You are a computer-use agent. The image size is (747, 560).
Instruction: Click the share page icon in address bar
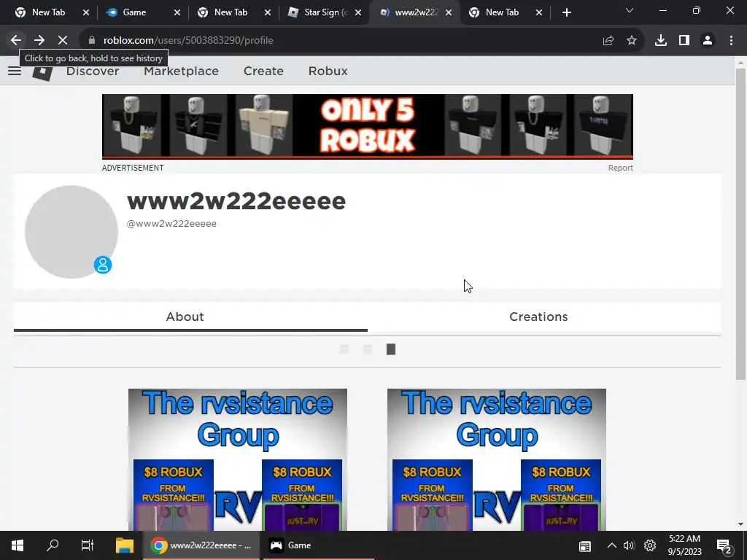(608, 41)
